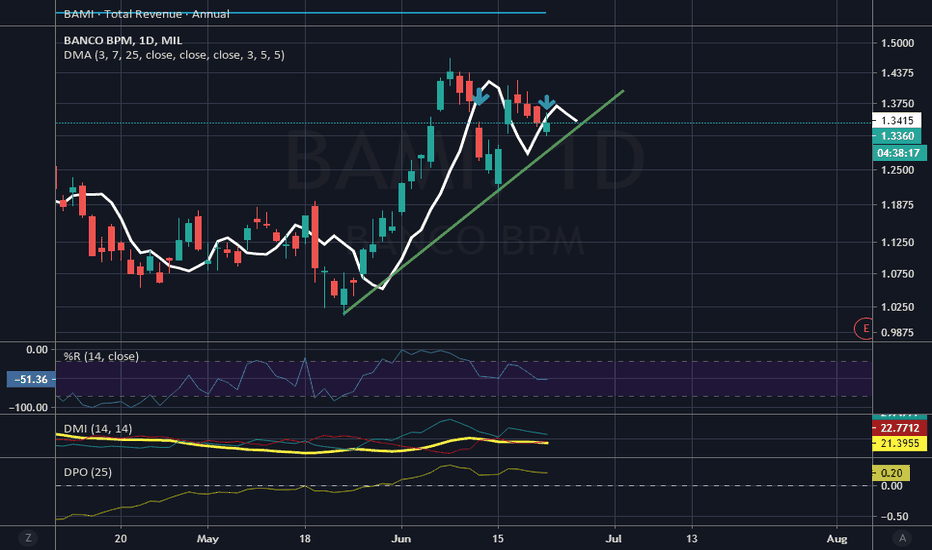The width and height of the screenshot is (932, 550).
Task: Click the 04:38:17 countdown label
Action: pyautogui.click(x=899, y=153)
